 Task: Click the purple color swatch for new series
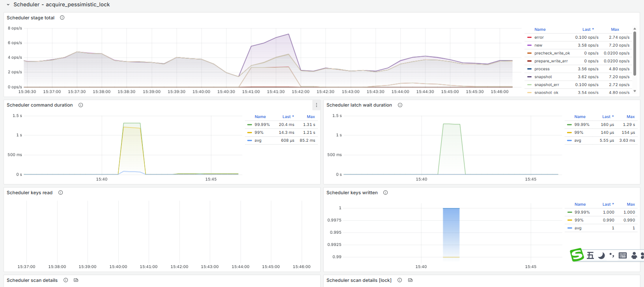tap(529, 45)
